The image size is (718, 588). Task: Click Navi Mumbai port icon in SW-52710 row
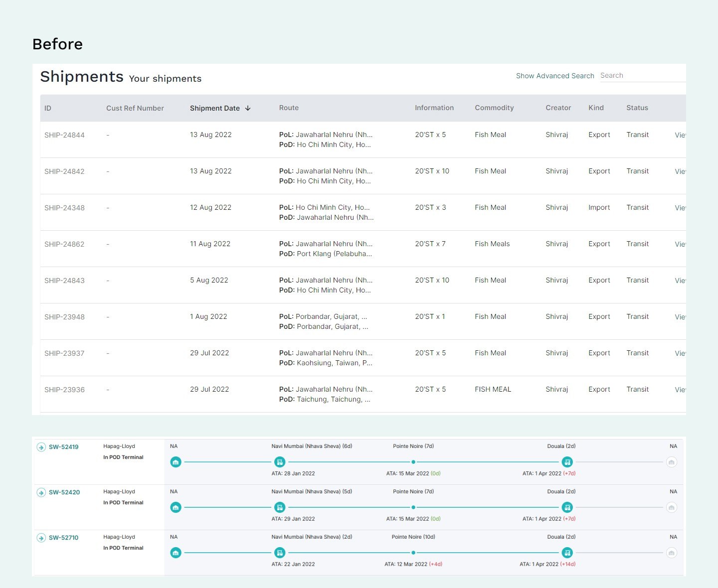(x=280, y=553)
